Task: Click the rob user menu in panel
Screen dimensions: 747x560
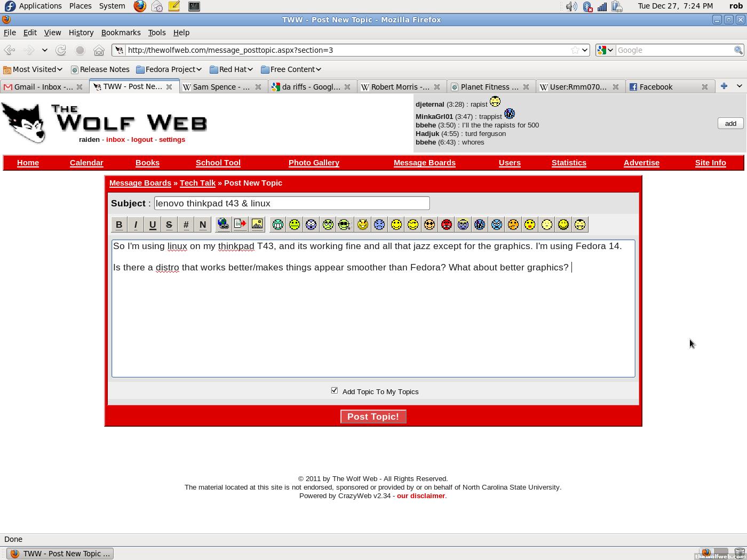Action: [x=736, y=6]
